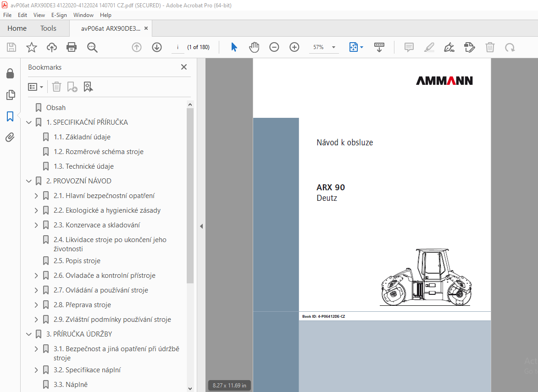
Task: Zoom in with plus icon
Action: tap(294, 47)
